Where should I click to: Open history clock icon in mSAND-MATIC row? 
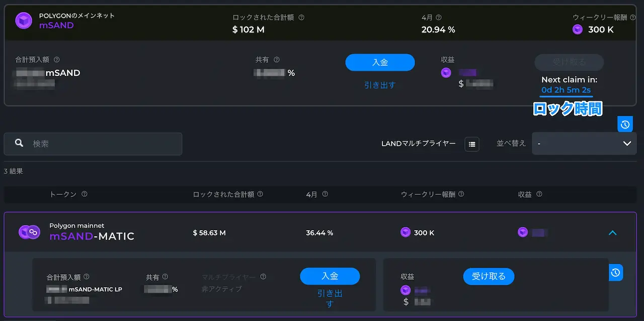[616, 272]
